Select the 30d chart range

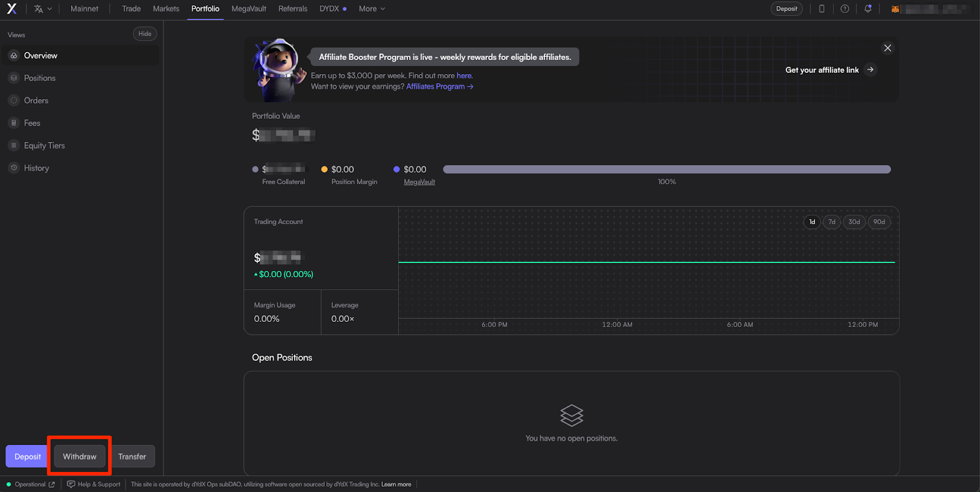tap(854, 222)
